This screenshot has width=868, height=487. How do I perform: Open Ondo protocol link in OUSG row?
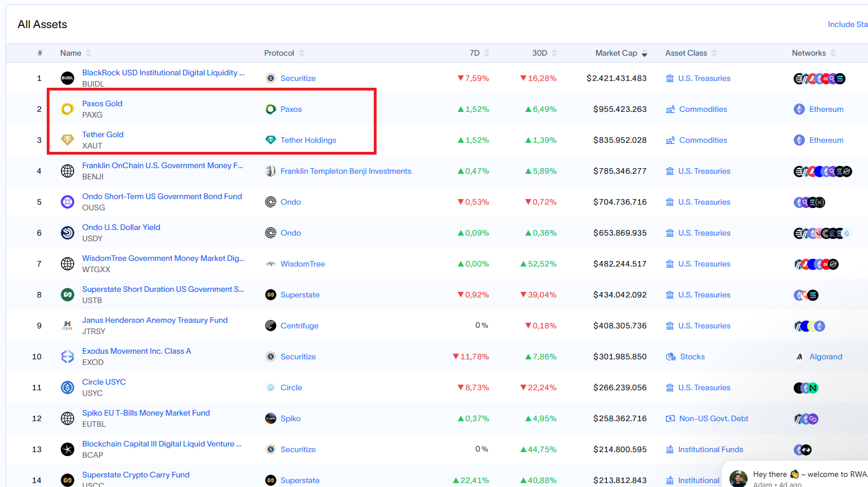(290, 202)
